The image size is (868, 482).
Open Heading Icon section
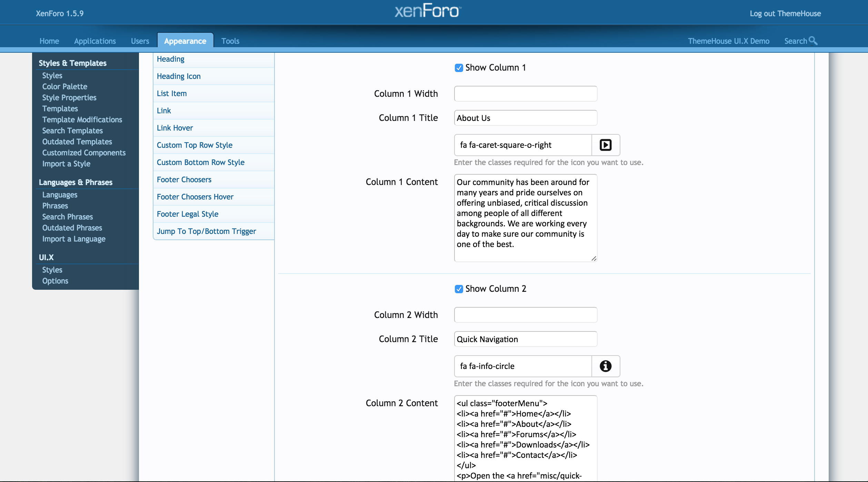[x=214, y=76]
